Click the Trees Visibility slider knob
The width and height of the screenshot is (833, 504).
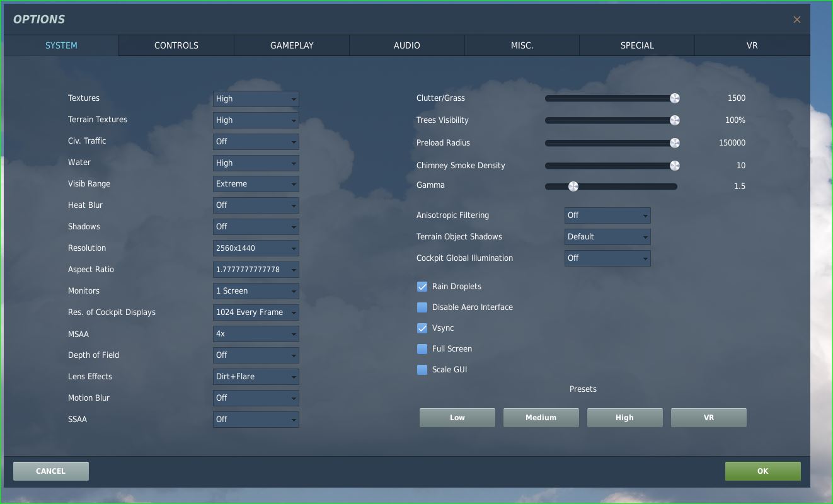point(674,120)
